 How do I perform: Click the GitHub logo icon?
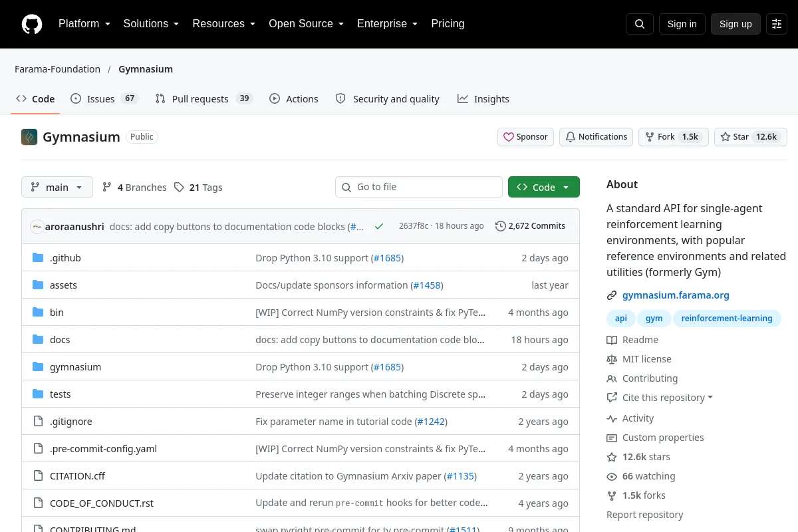[32, 24]
